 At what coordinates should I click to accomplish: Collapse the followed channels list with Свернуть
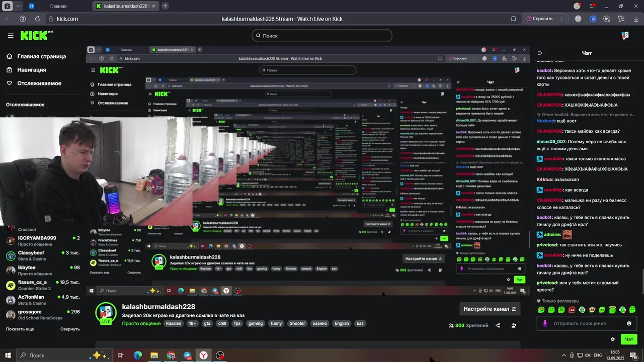(x=70, y=329)
